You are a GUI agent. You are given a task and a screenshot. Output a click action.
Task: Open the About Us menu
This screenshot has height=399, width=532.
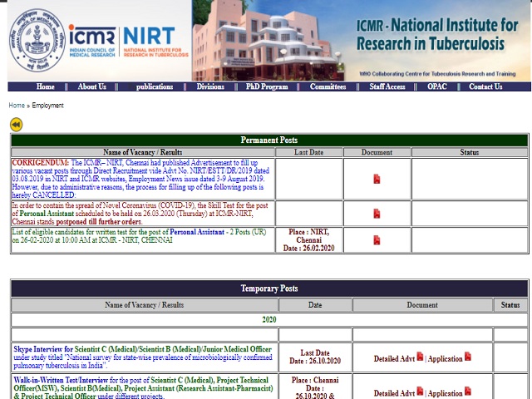[x=92, y=86]
